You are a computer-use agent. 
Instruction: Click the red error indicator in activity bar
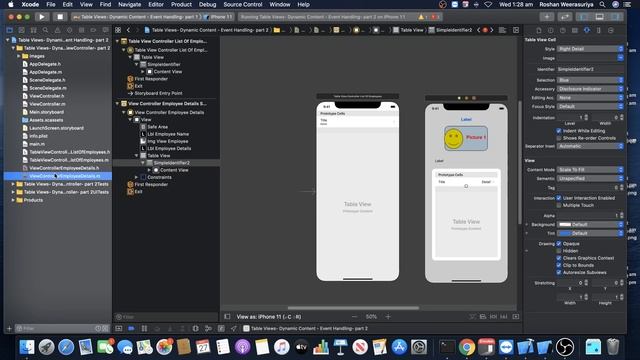click(434, 17)
